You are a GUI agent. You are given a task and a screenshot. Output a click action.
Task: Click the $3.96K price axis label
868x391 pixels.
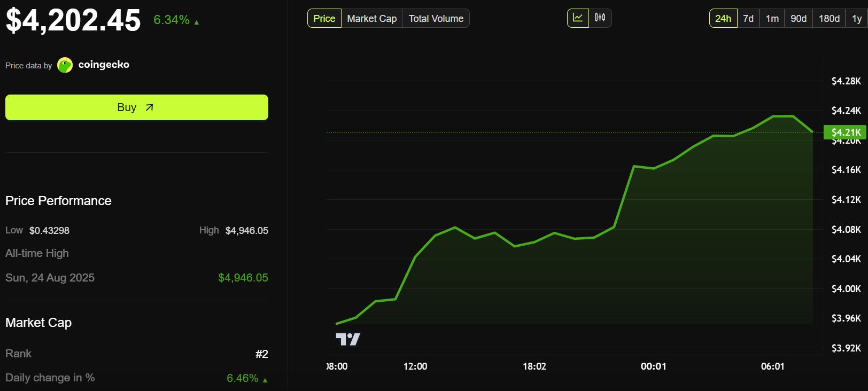tap(846, 318)
